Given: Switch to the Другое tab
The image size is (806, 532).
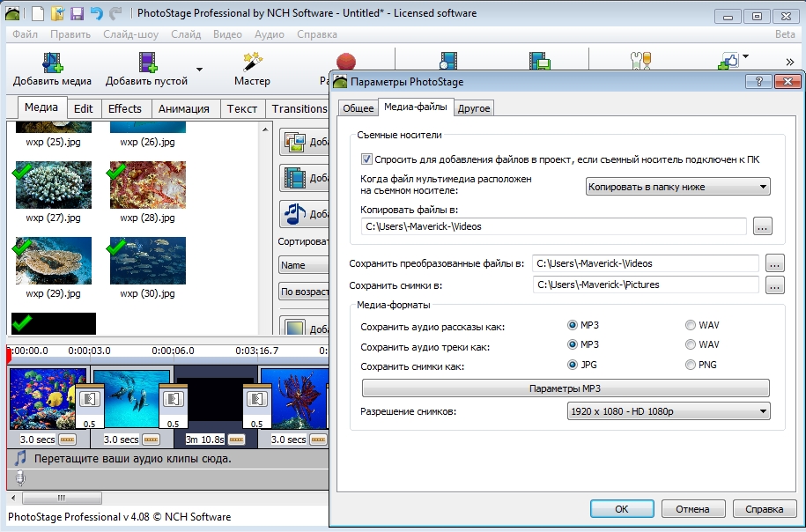Looking at the screenshot, I should [x=474, y=108].
